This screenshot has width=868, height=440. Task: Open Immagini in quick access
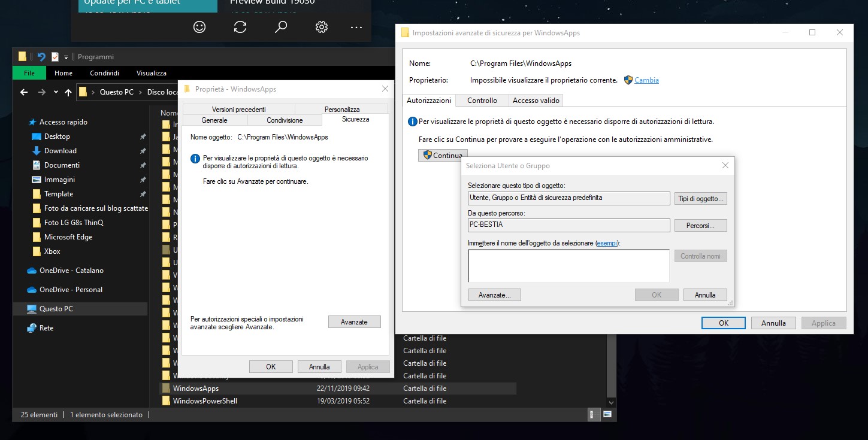coord(59,180)
